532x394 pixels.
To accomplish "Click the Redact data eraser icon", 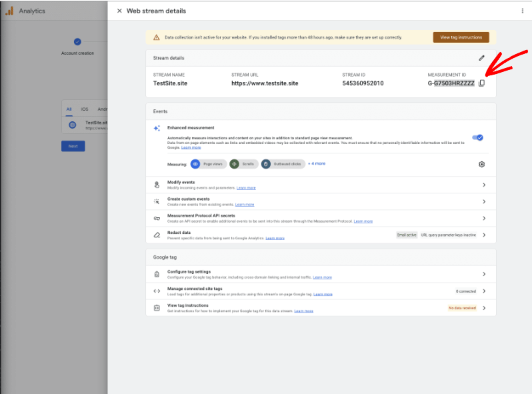I will [x=157, y=235].
